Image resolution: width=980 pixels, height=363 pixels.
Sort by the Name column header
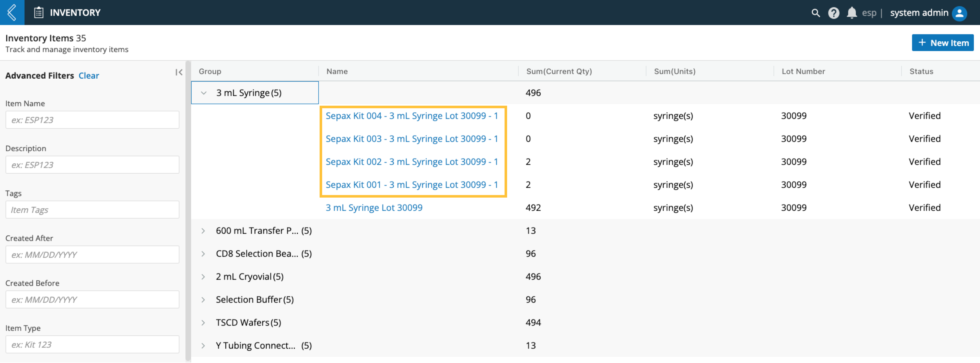pyautogui.click(x=337, y=71)
